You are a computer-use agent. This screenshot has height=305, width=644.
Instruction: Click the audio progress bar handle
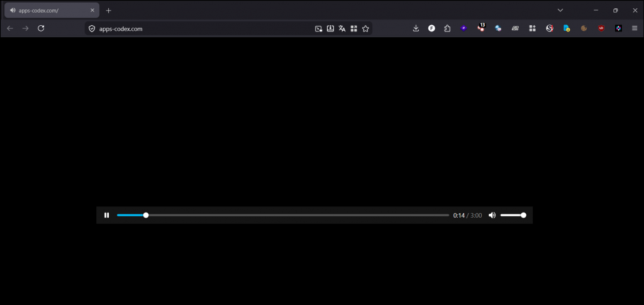pyautogui.click(x=146, y=215)
